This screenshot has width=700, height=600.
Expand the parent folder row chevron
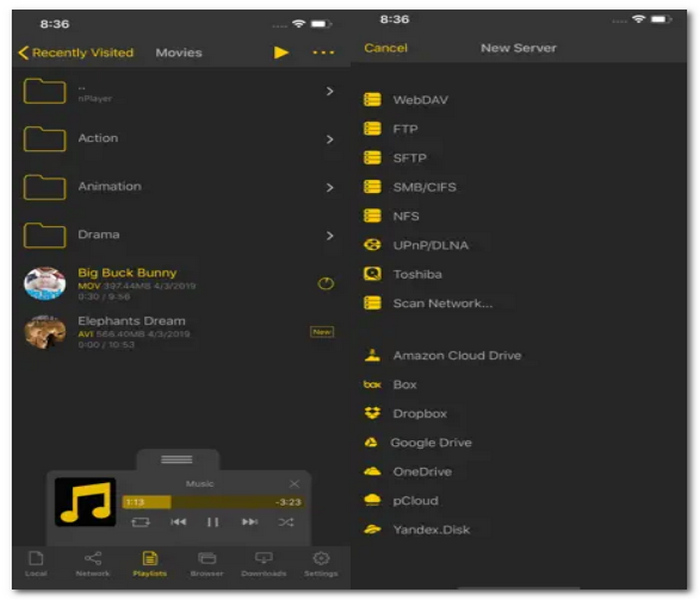coord(329,92)
